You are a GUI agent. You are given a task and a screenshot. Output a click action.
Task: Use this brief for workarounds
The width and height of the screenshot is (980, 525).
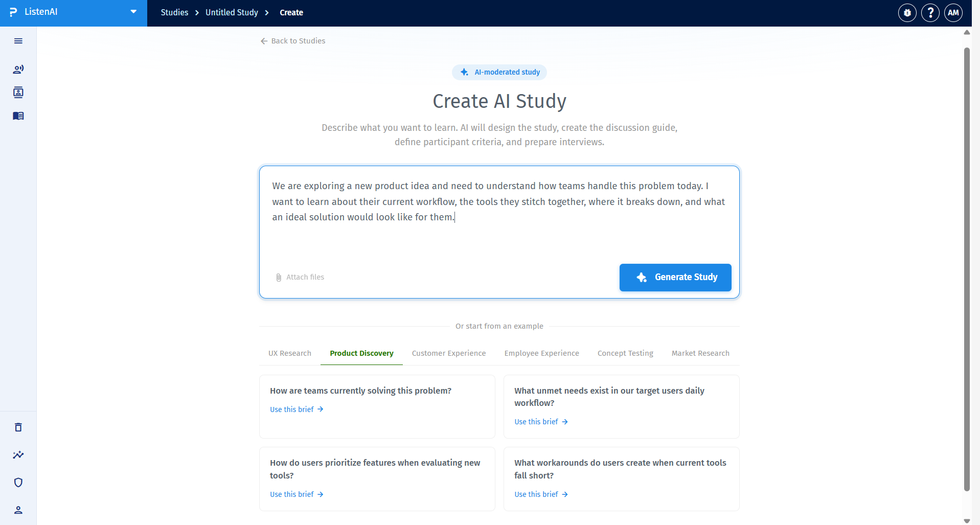(541, 494)
